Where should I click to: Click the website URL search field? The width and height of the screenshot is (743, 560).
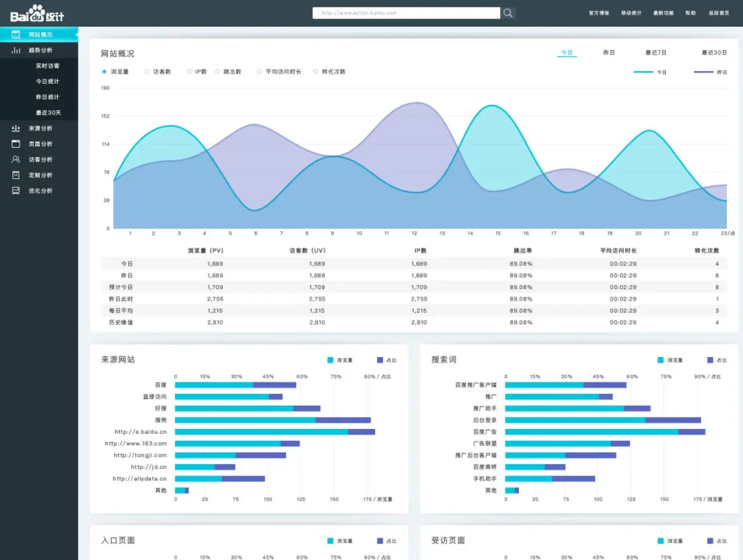[406, 13]
